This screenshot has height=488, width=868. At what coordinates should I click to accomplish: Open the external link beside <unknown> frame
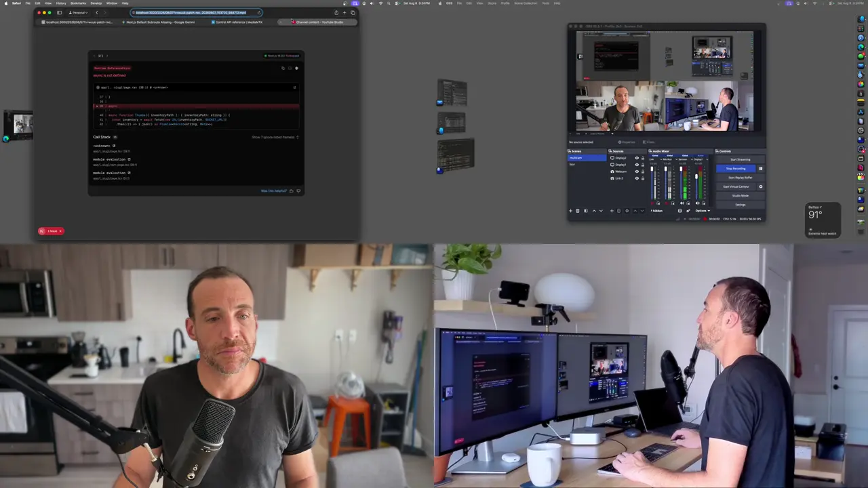point(114,146)
